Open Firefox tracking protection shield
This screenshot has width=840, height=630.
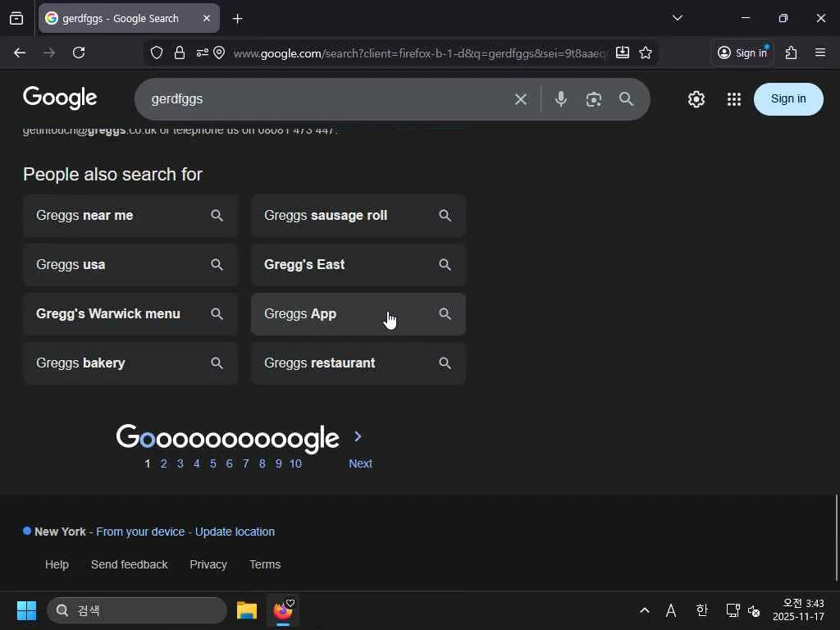click(x=157, y=52)
